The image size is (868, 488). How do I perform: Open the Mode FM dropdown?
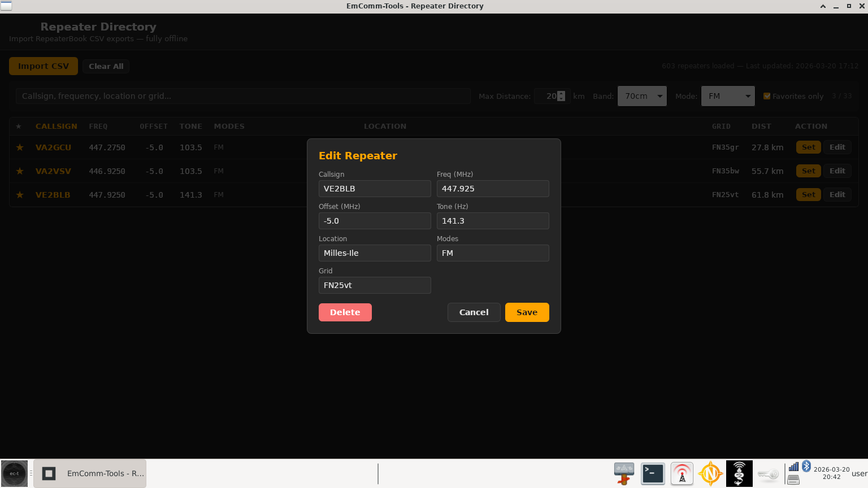click(x=728, y=96)
